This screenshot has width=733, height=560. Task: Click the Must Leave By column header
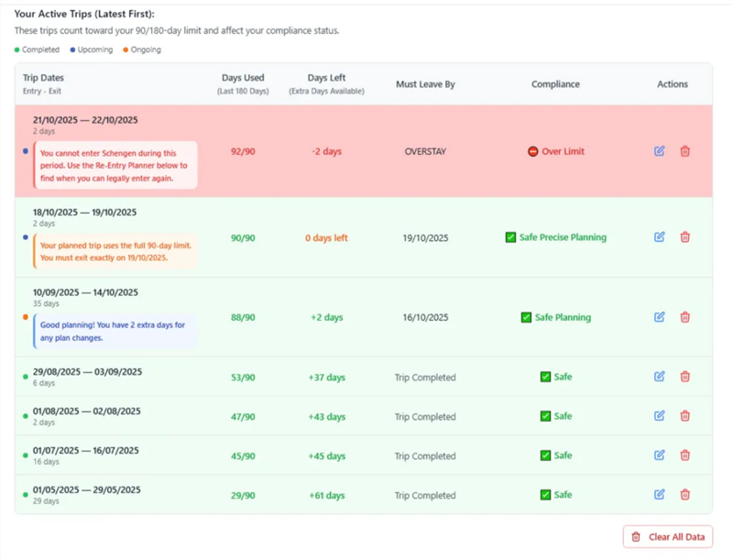pyautogui.click(x=425, y=84)
